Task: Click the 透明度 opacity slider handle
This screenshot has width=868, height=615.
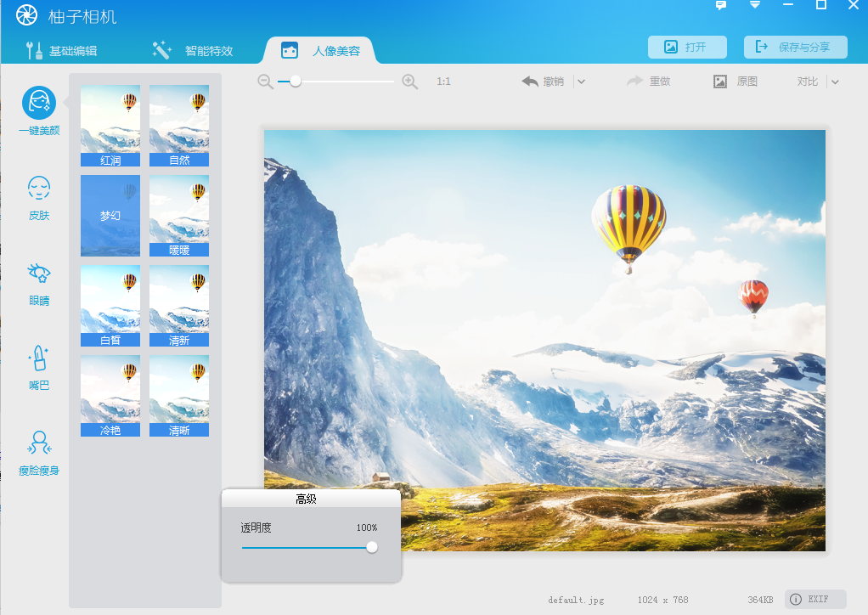Action: pos(372,547)
